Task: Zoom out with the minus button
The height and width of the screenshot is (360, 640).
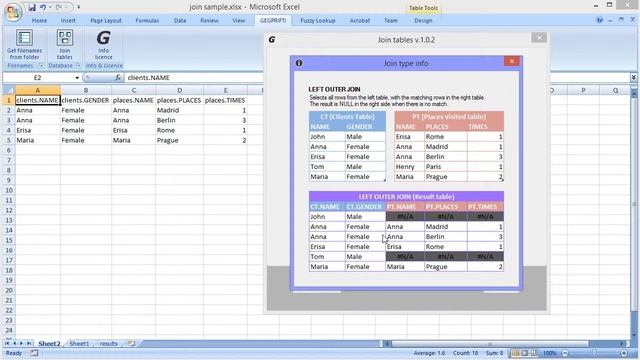Action: (x=565, y=353)
